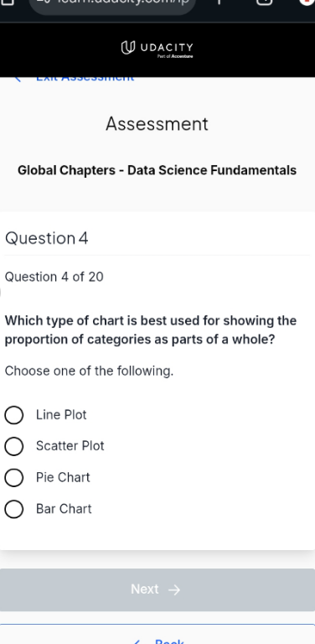Click the Udacity logo in the header
The width and height of the screenshot is (315, 644).
point(157,49)
